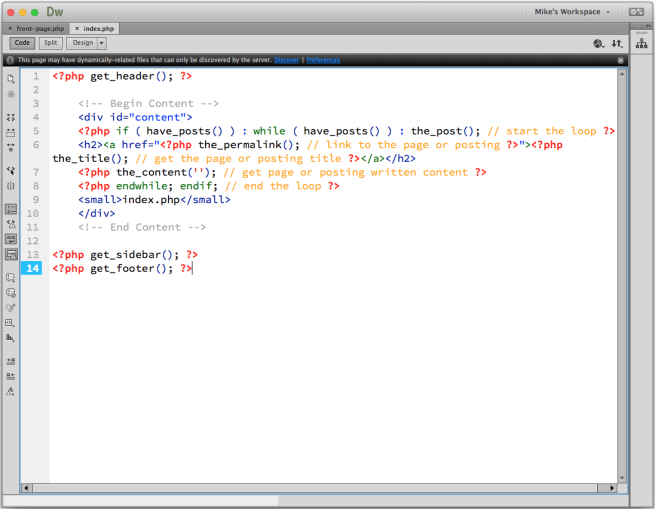
Task: Format the source code
Action: tap(11, 392)
